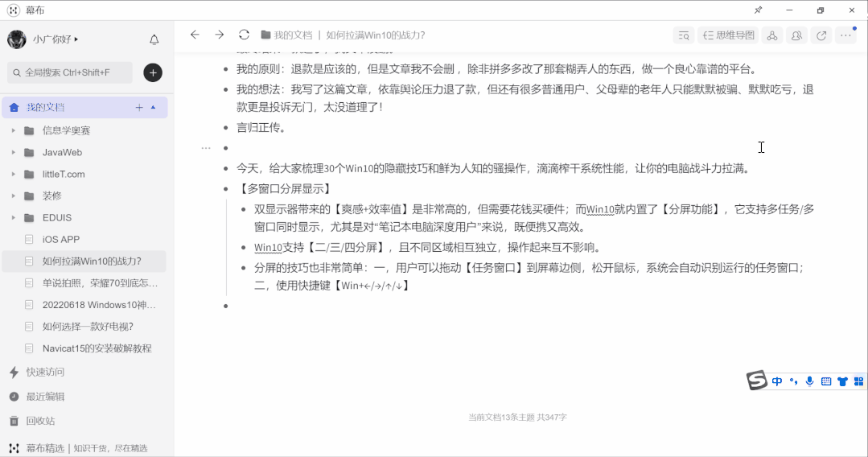Click the Sogou voice input microphone
Screen dimensions: 868x457
coord(810,381)
